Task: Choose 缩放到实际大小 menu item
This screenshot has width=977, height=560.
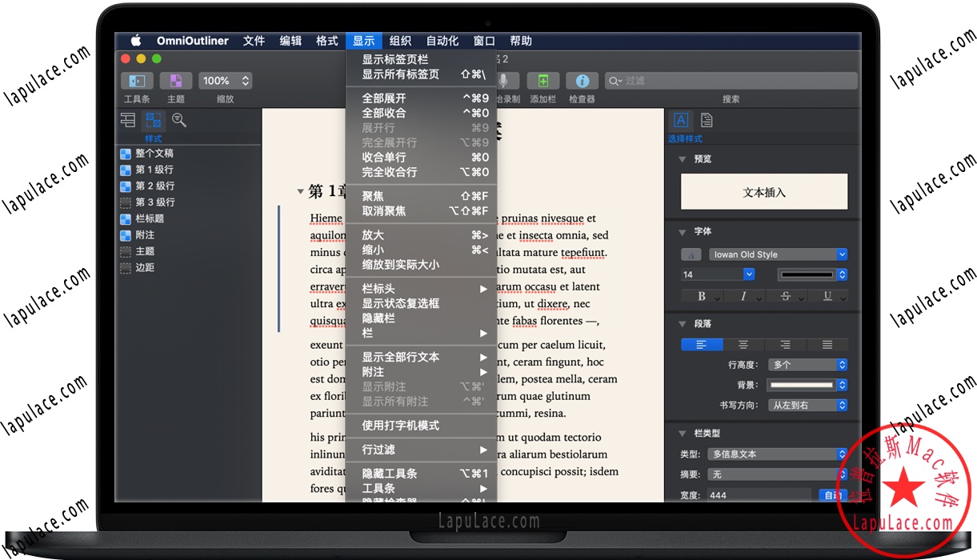Action: (422, 265)
